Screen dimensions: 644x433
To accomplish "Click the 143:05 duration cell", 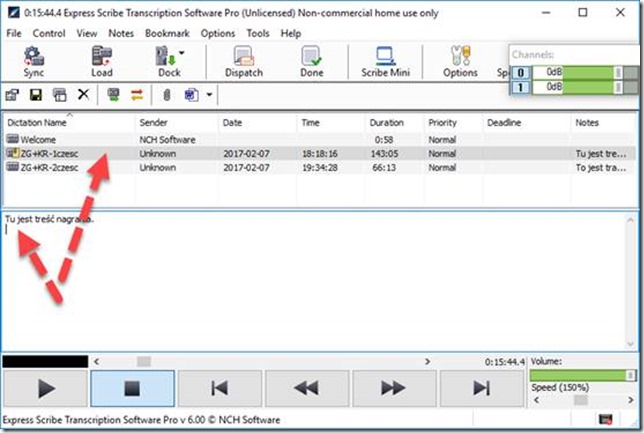I will click(384, 154).
